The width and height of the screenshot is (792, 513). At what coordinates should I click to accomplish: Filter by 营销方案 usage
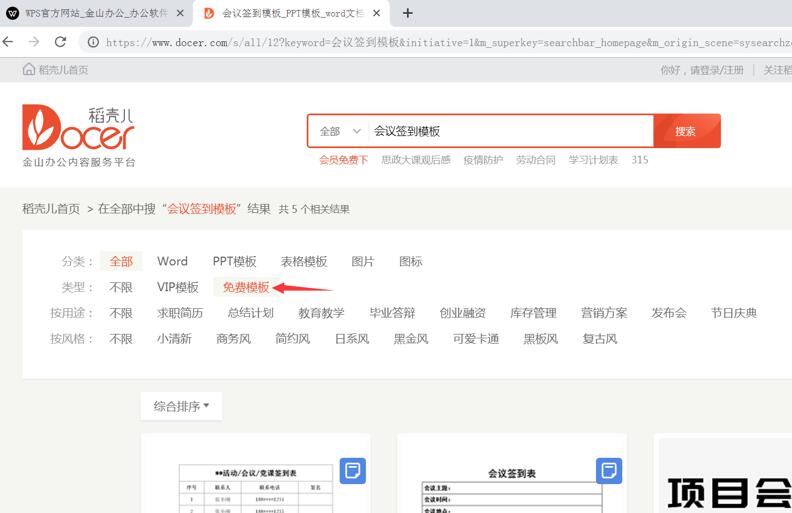coord(604,313)
